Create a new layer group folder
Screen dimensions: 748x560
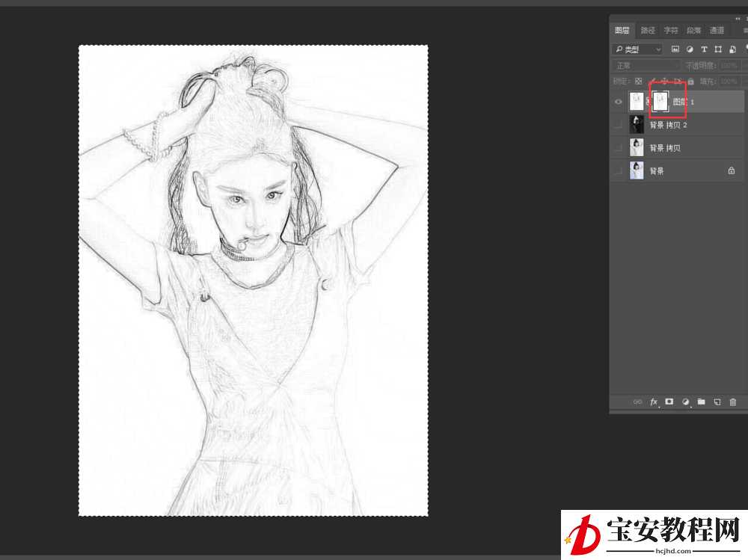click(x=702, y=401)
